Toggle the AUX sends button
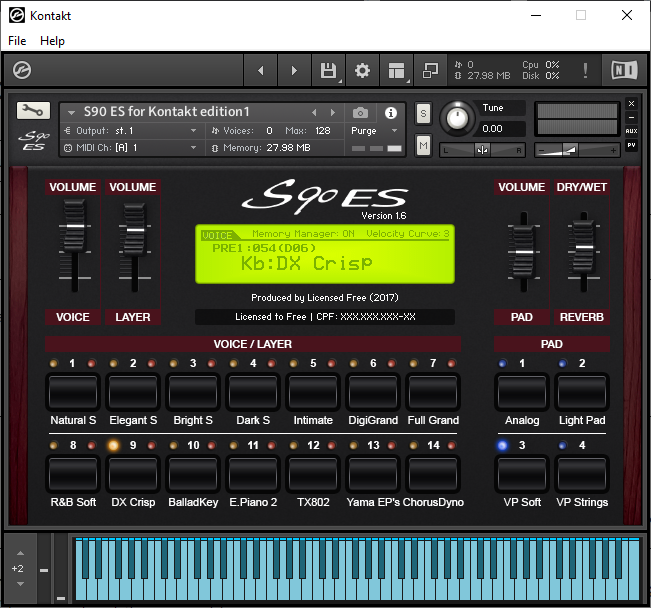This screenshot has height=608, width=651. point(631,131)
